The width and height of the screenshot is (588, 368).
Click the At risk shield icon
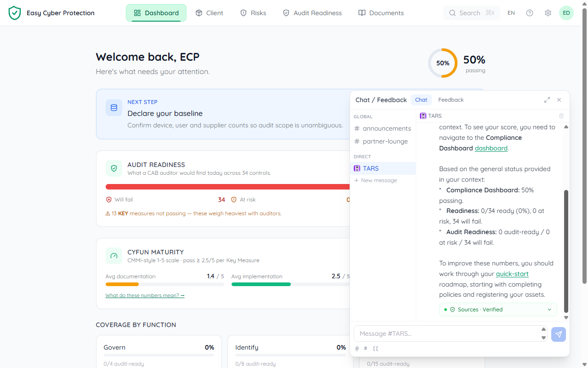[234, 200]
